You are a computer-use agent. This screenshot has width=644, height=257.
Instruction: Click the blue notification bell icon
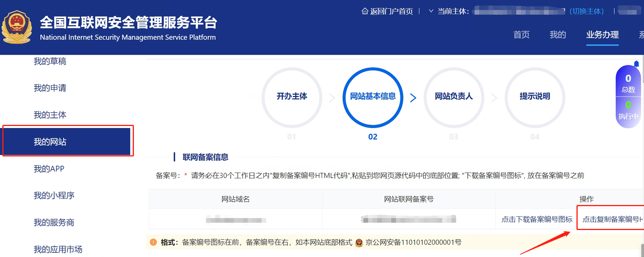pyautogui.click(x=636, y=64)
